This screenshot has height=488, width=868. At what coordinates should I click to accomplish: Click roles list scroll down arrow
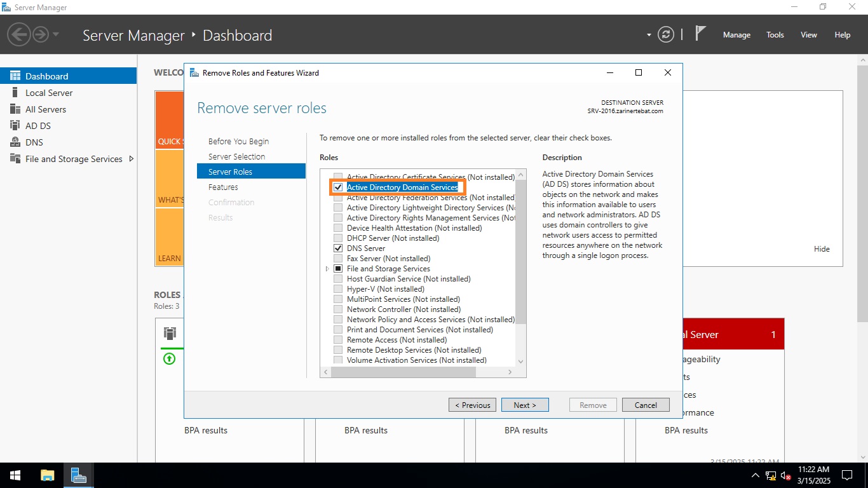coord(521,362)
